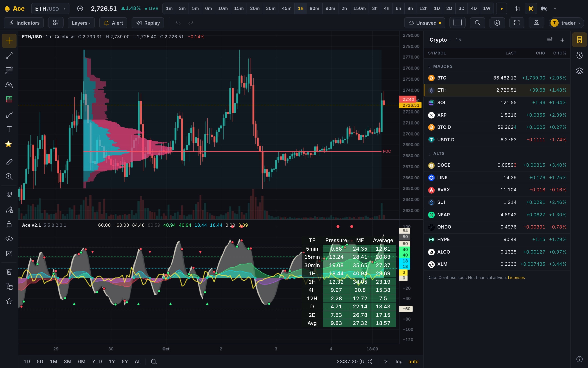
Task: Open chart settings hexagon icon
Action: (x=497, y=23)
